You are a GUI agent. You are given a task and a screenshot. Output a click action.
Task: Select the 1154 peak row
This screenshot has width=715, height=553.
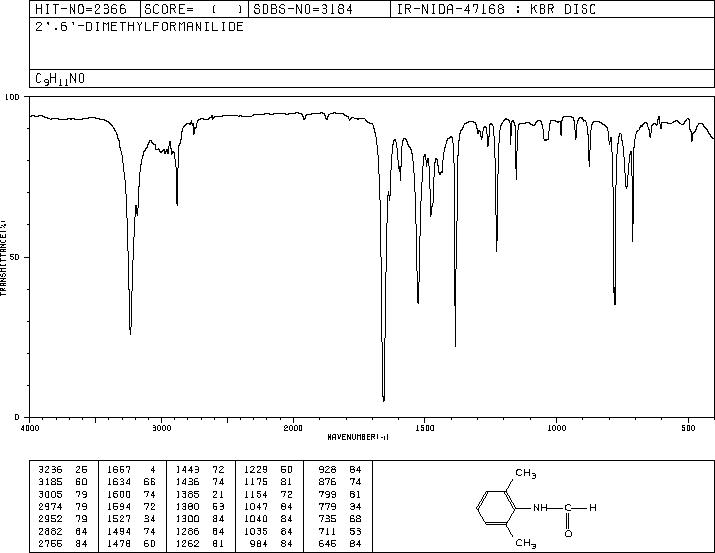268,494
